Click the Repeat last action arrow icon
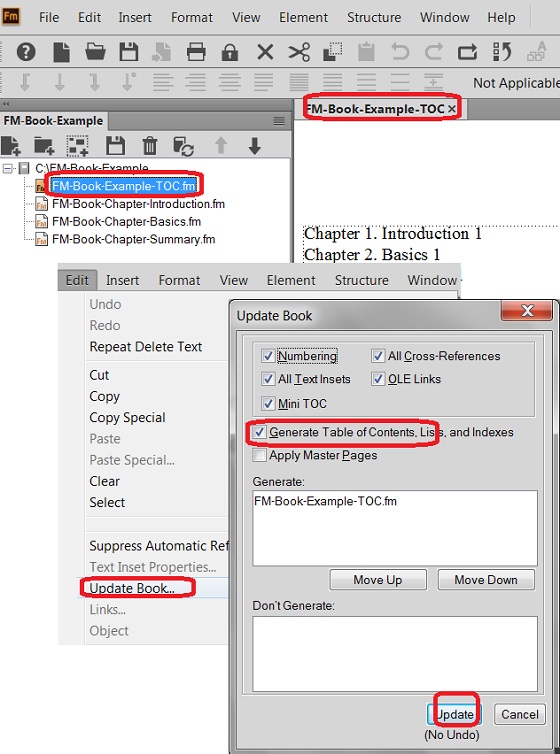The height and width of the screenshot is (754, 560). point(467,51)
